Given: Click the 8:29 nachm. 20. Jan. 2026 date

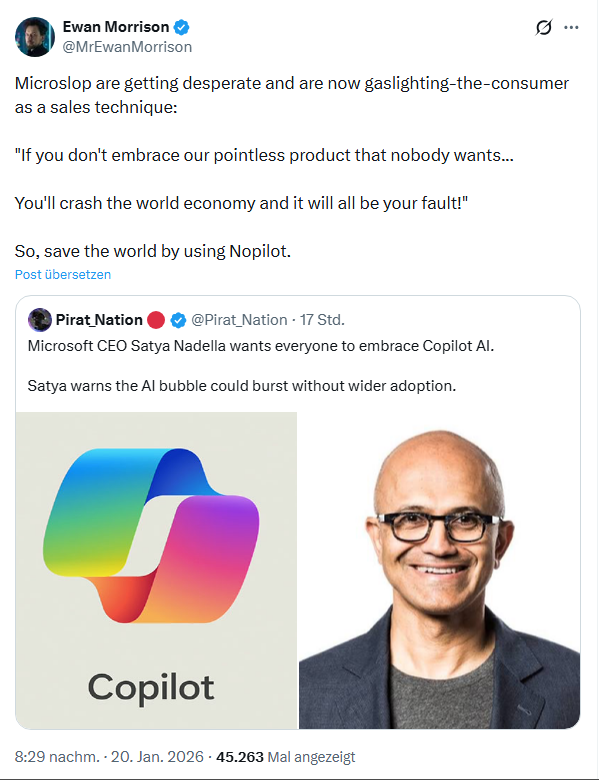Looking at the screenshot, I should 109,757.
